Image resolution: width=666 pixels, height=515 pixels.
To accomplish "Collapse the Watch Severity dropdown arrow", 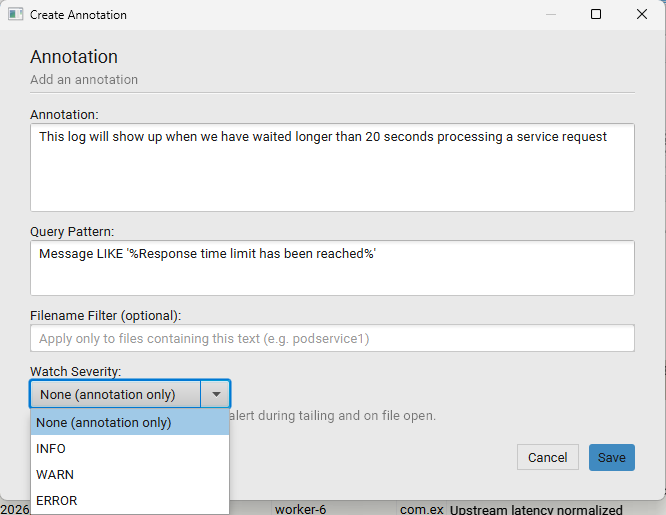I will pyautogui.click(x=216, y=394).
